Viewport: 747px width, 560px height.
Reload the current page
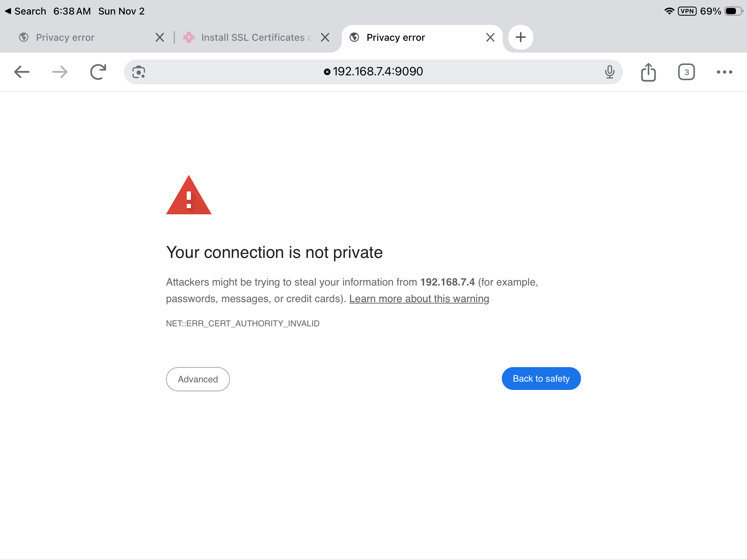click(x=98, y=72)
